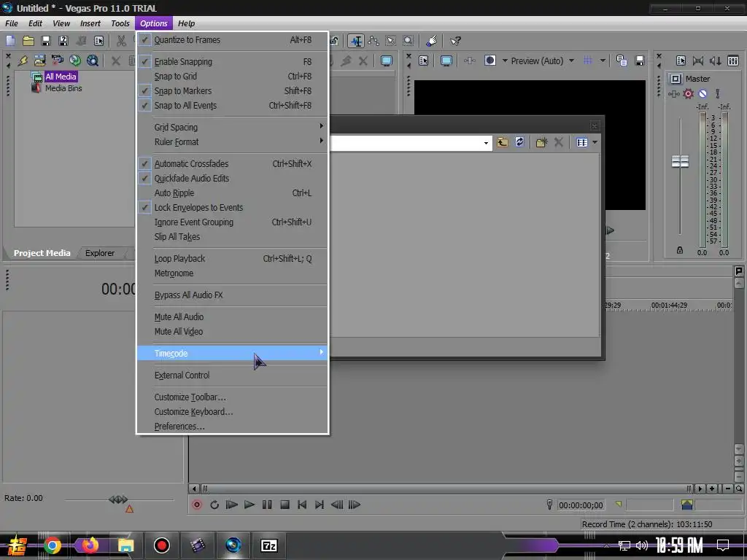Click the Interactive Tutorials hand icon
Screen dimensions: 747x560
click(432, 41)
